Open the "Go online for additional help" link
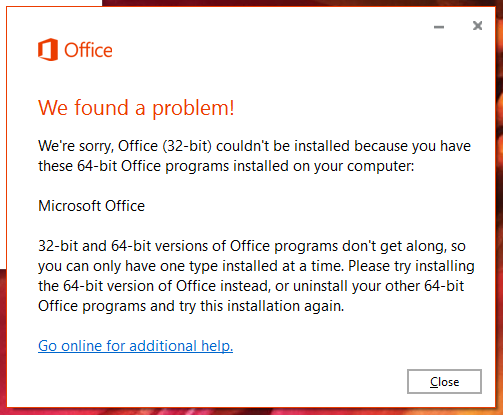Screen dimensions: 503x415 tap(135, 346)
